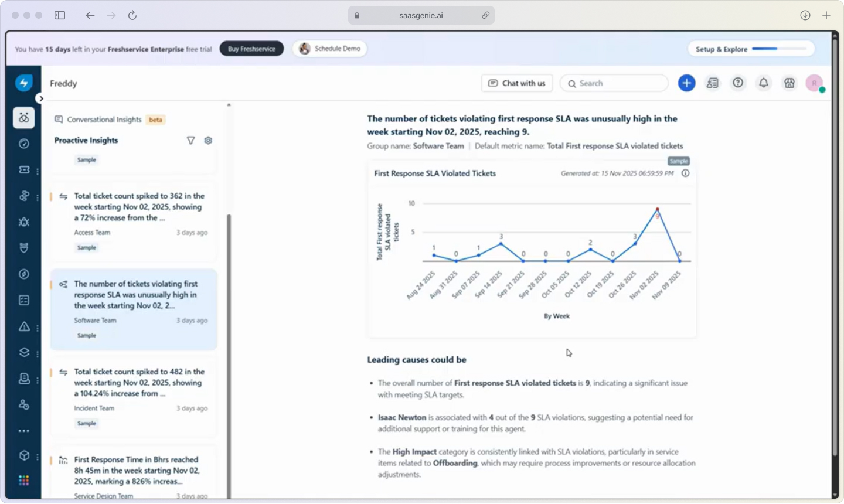Open the cube sidebar icon
The image size is (844, 504).
24,455
